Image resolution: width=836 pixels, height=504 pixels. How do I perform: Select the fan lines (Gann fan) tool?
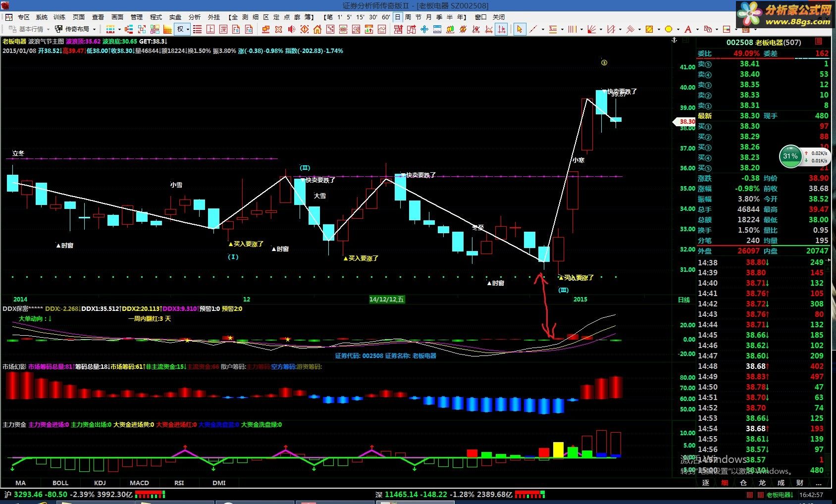pos(591,29)
